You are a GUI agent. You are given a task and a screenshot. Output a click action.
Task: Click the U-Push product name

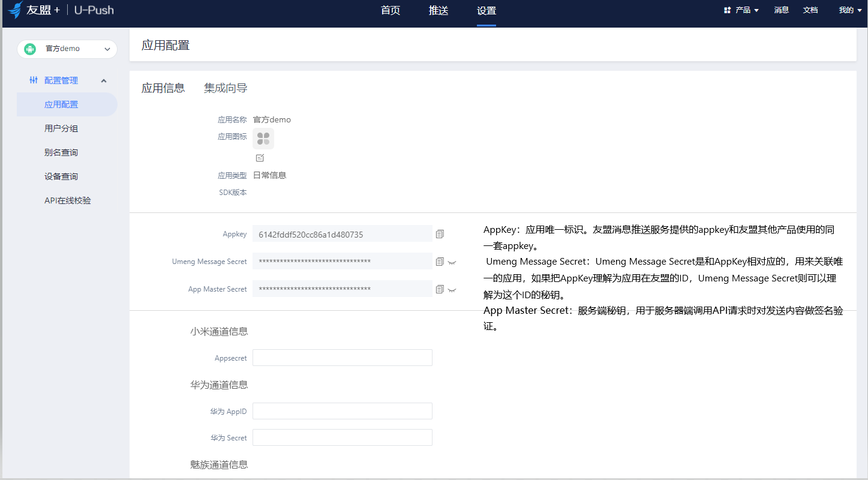click(x=94, y=10)
